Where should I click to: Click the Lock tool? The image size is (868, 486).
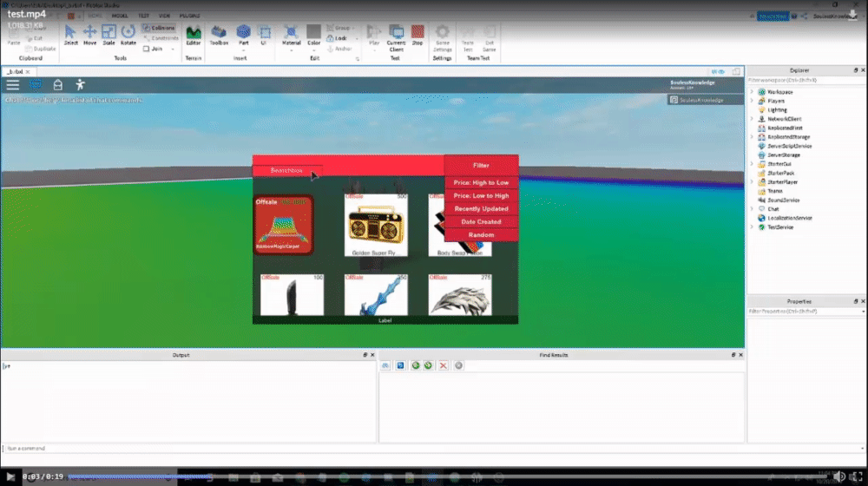pyautogui.click(x=337, y=38)
